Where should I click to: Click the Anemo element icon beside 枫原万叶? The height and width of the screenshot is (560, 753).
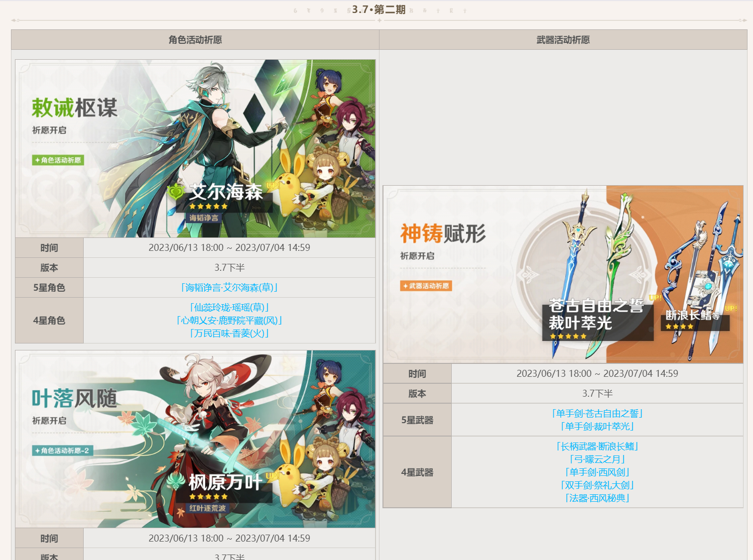[x=176, y=481]
